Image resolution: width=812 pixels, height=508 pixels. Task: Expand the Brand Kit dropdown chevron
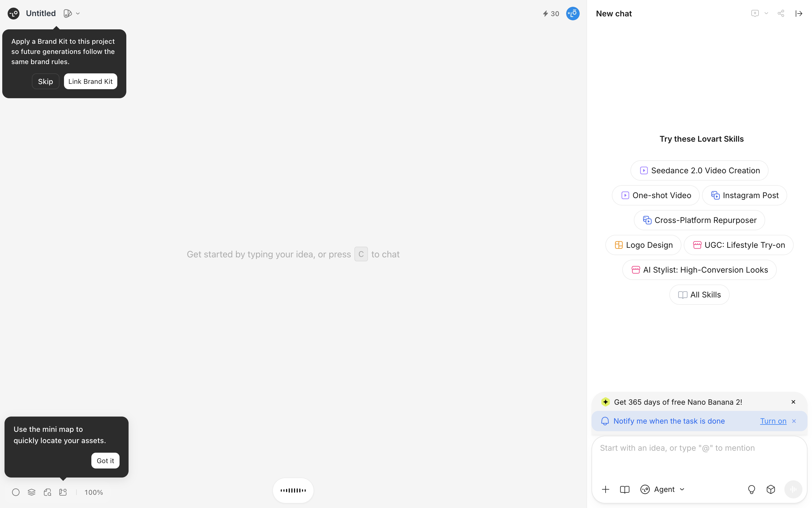[x=78, y=14]
